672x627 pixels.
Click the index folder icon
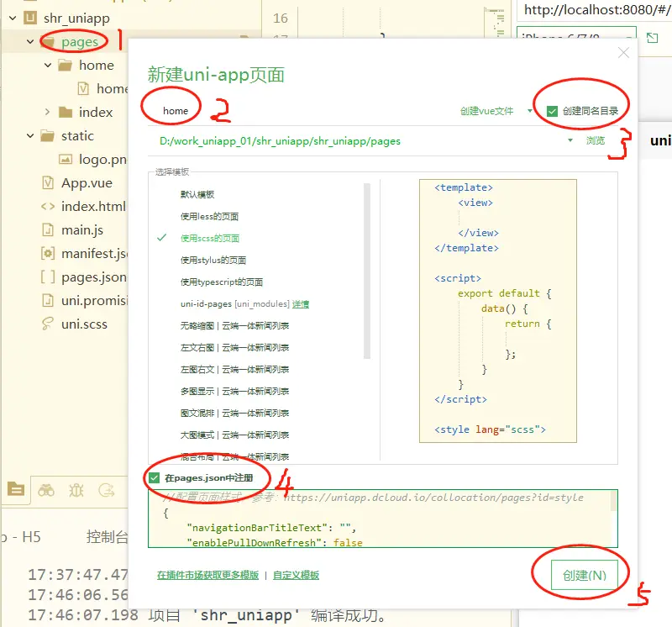point(66,113)
